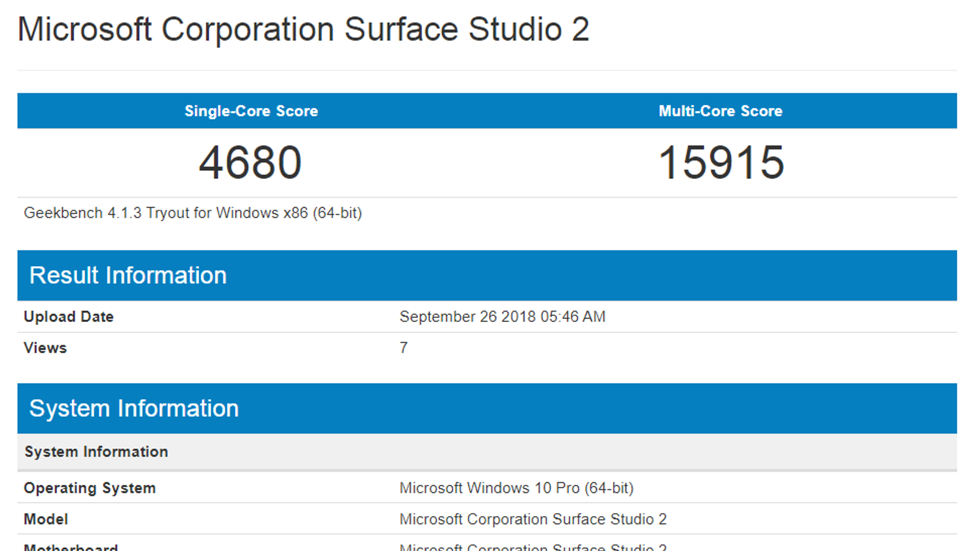
Task: Click the Operating System row label
Action: pos(89,488)
